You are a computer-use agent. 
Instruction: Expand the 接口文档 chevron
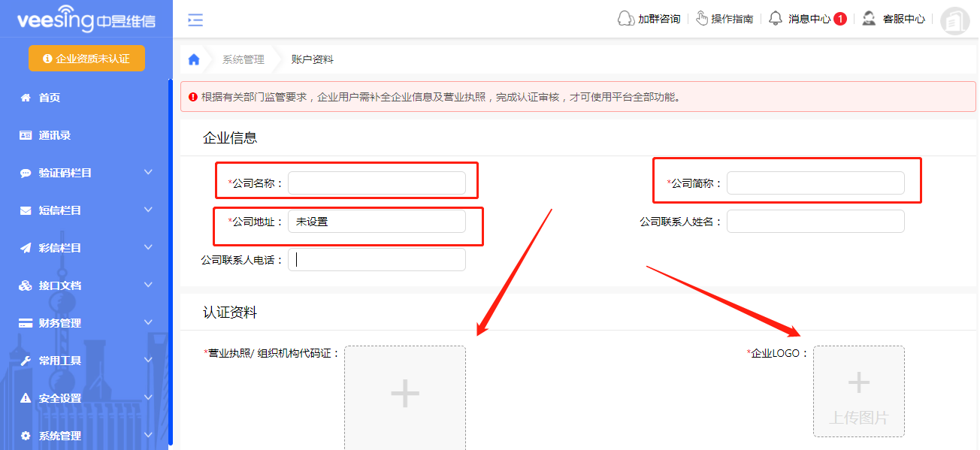(x=148, y=285)
